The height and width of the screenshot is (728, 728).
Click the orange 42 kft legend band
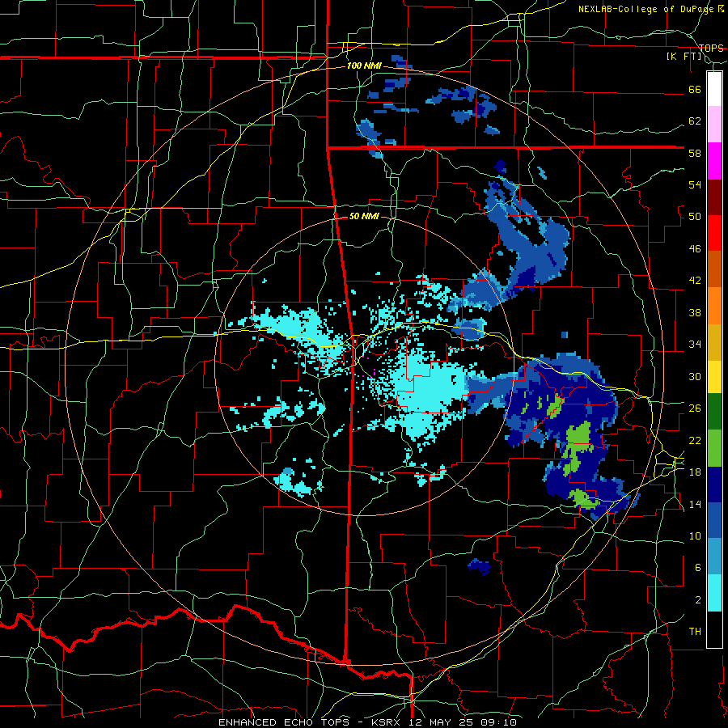(x=714, y=306)
